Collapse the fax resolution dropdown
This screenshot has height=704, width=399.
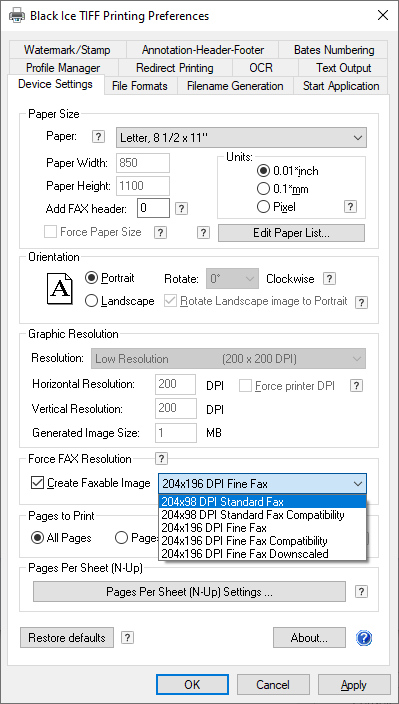(x=357, y=484)
